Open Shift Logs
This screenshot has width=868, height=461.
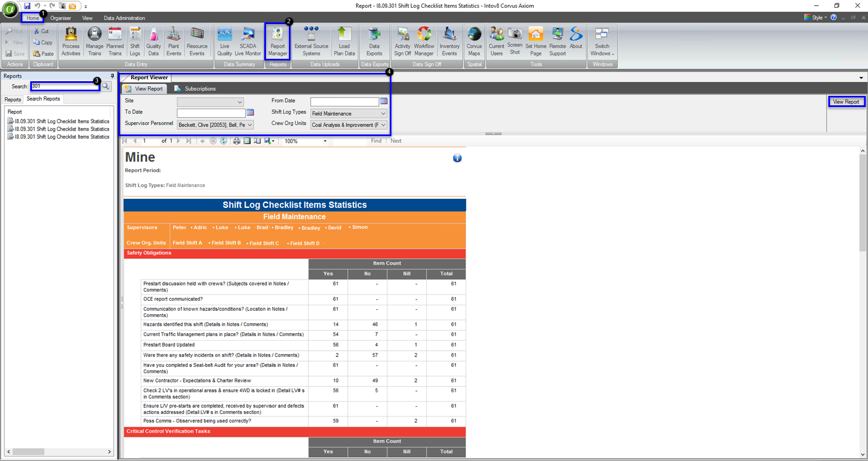tap(135, 42)
